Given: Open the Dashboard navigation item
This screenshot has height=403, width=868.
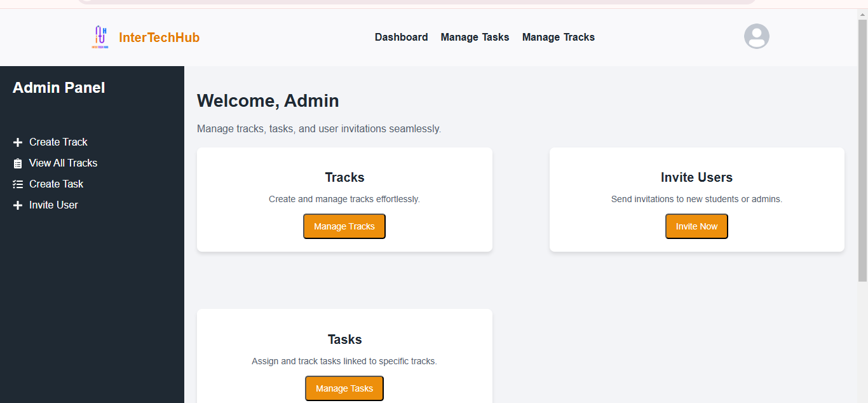Looking at the screenshot, I should [x=402, y=37].
